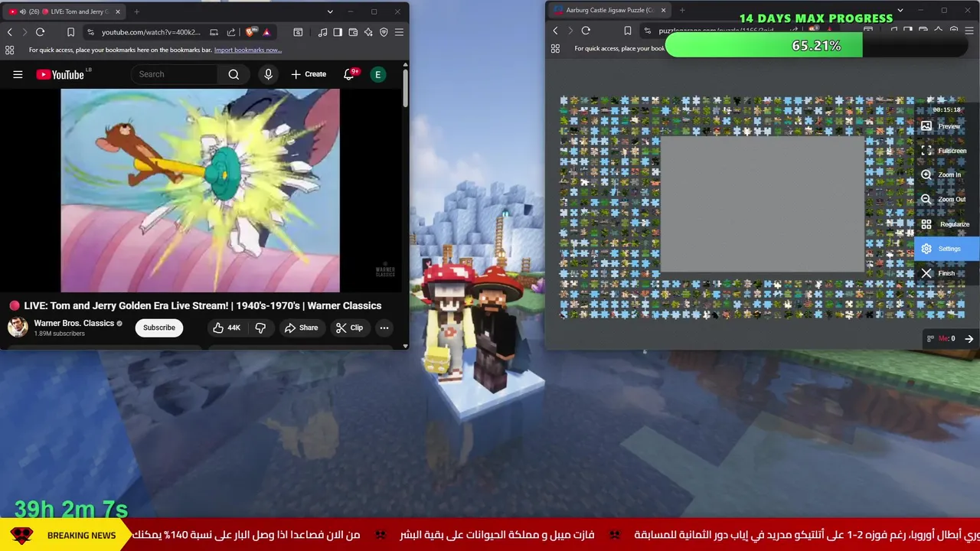Screen dimensions: 980x551
Task: Open a new tab in the puzzle window
Action: tap(682, 10)
